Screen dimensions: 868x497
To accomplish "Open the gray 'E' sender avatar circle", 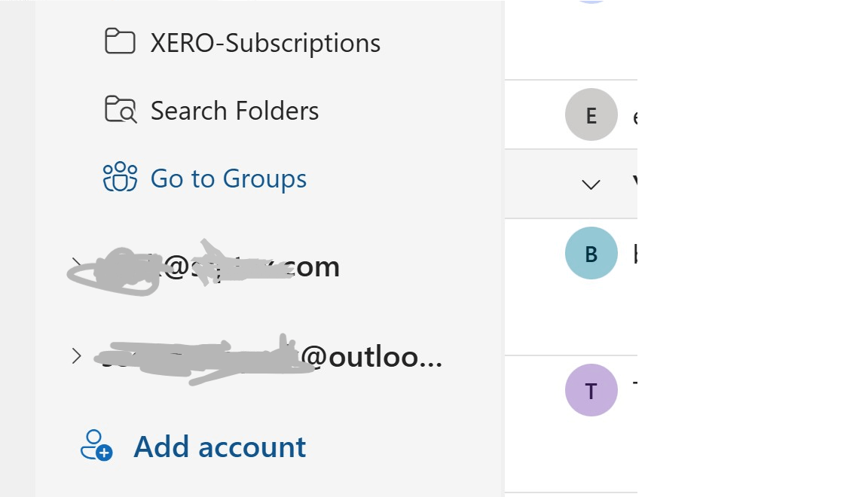I will (x=591, y=114).
